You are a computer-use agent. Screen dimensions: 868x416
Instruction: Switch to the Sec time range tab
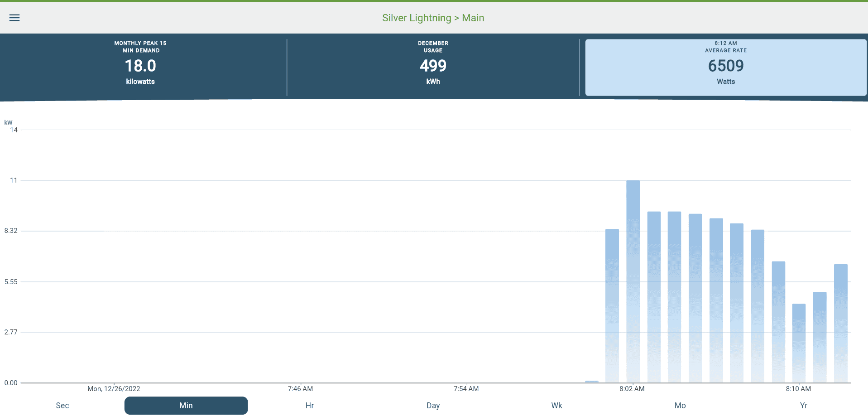coord(62,406)
